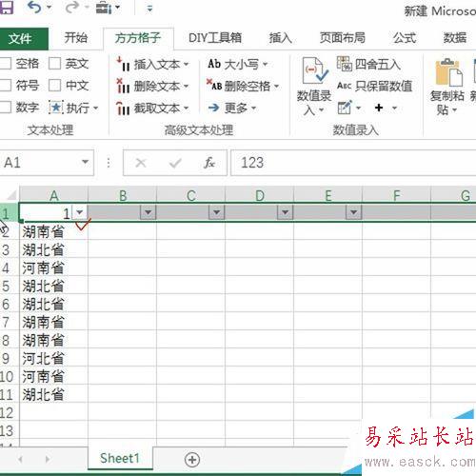The width and height of the screenshot is (476, 476).
Task: Click the 四舍五入 rounding button
Action: point(368,65)
